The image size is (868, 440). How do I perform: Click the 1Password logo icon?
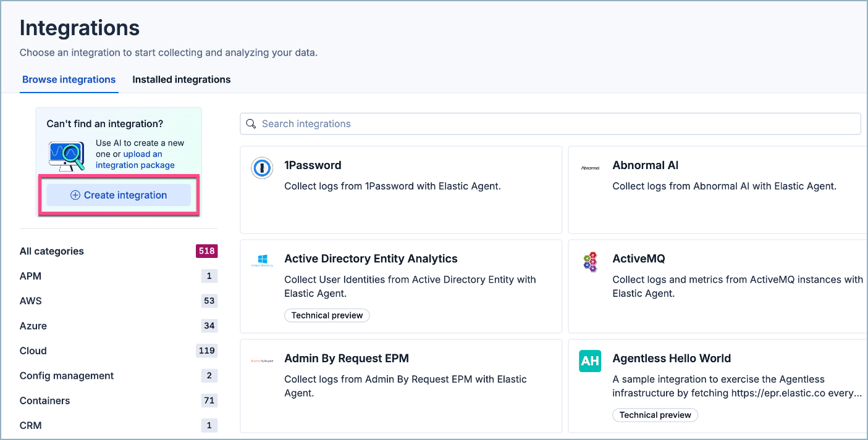click(x=262, y=168)
